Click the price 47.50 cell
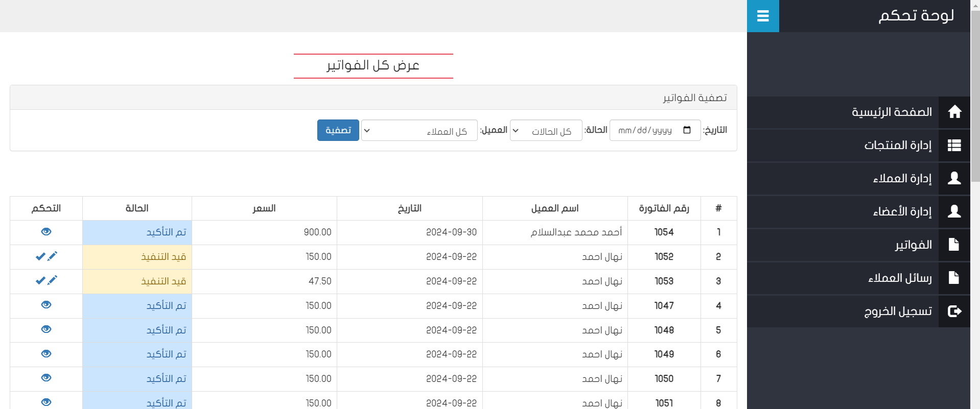Viewport: 980px width, 409px height. click(264, 281)
